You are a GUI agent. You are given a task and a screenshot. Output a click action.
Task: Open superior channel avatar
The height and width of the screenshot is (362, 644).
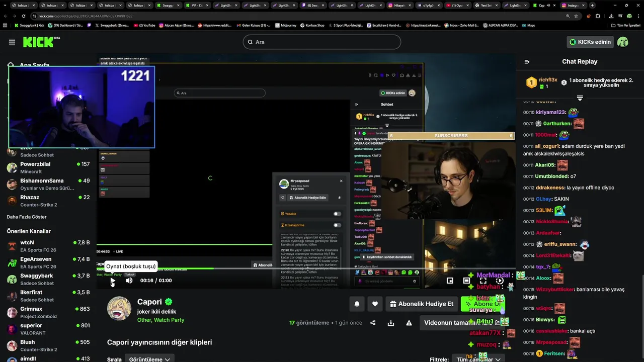coord(12,329)
